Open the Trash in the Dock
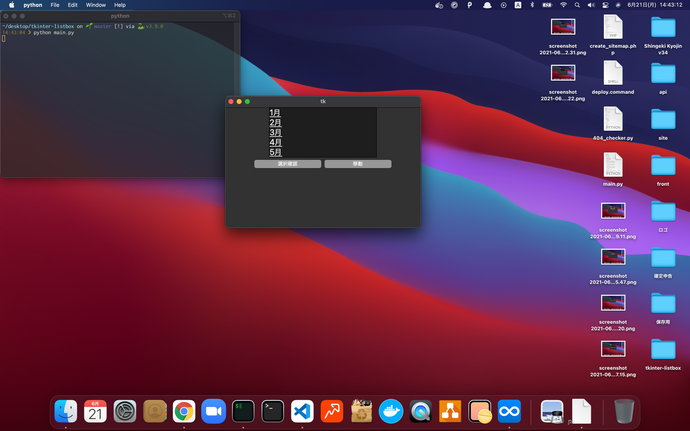This screenshot has height=431, width=690. (624, 410)
